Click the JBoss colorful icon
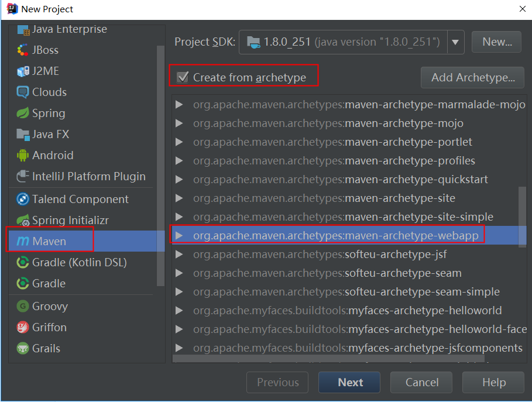532x402 pixels. click(x=23, y=50)
